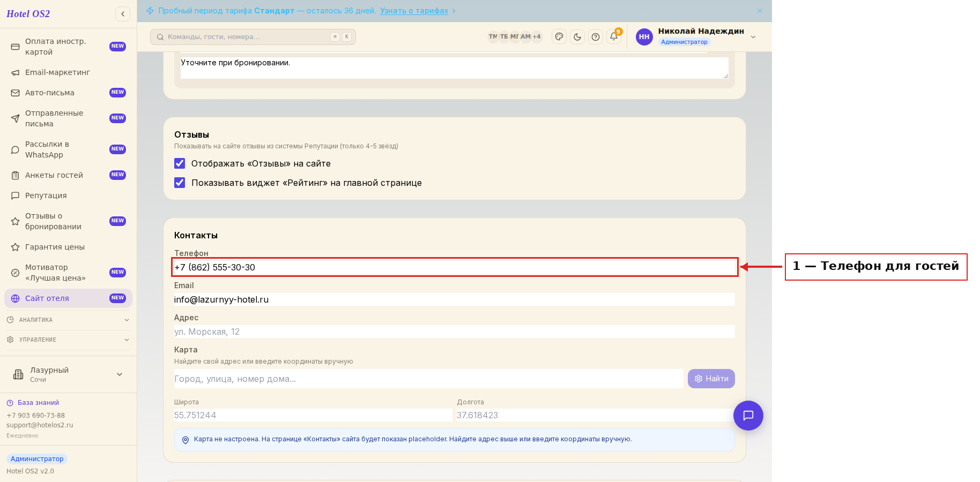Toggle dark mode moon icon
This screenshot has height=482, width=980.
click(577, 37)
